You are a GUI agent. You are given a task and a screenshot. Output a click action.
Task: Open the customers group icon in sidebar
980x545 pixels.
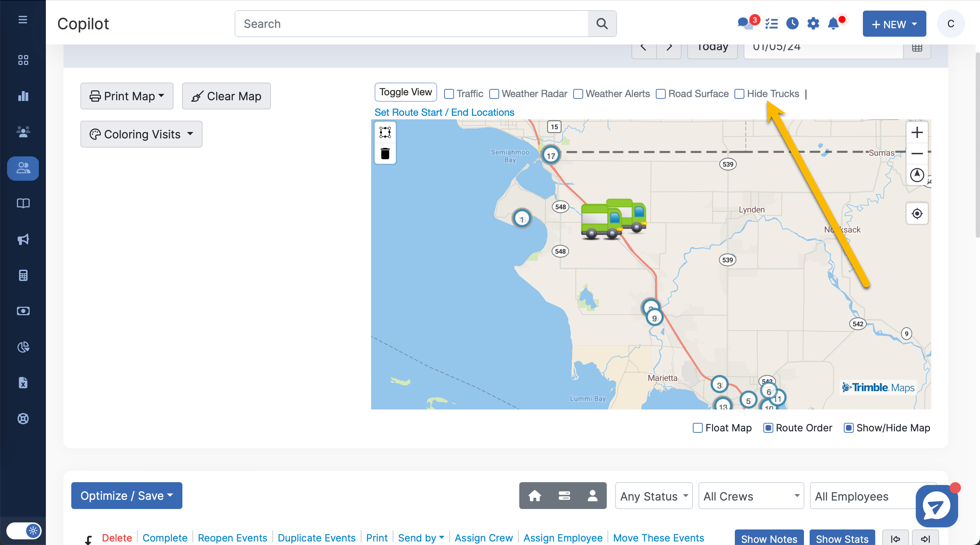click(x=23, y=132)
